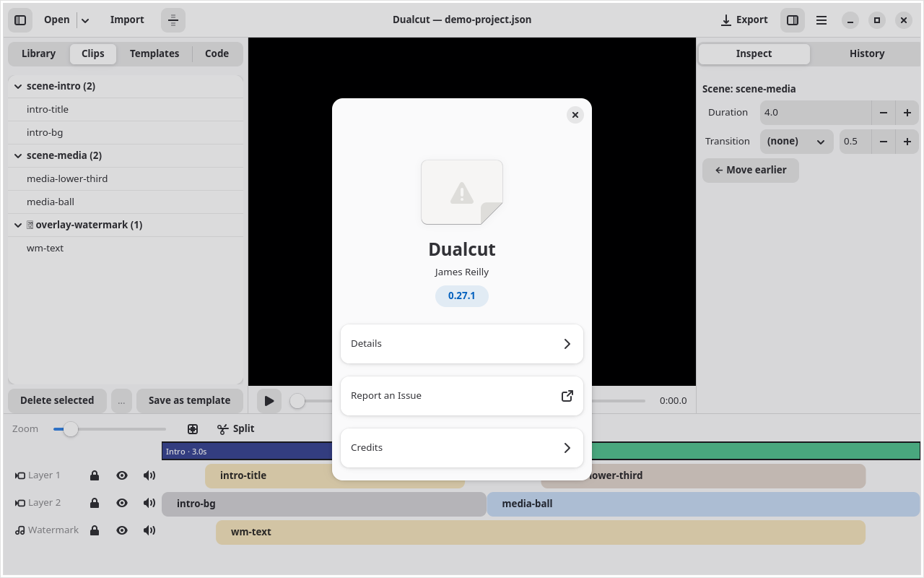Open the Transition (none) dropdown
The image size is (924, 578).
pos(796,142)
